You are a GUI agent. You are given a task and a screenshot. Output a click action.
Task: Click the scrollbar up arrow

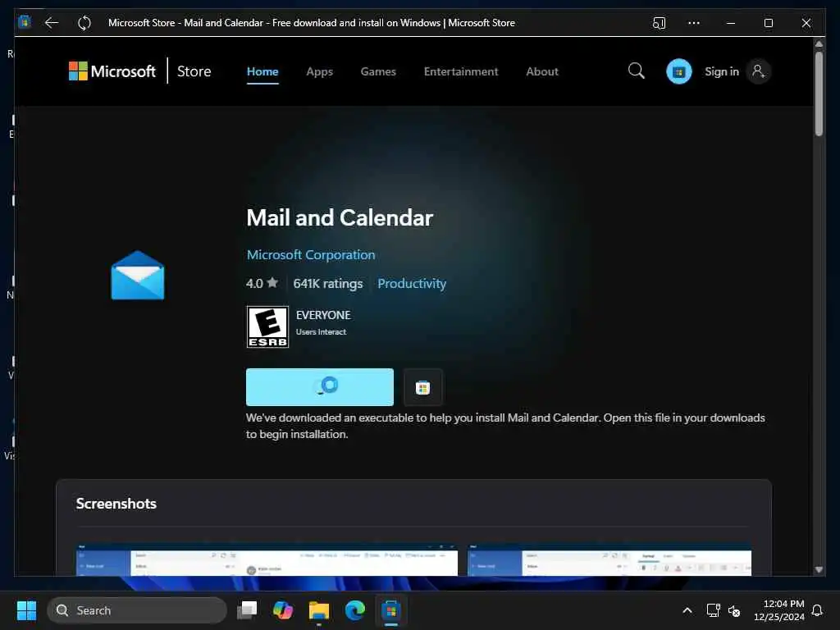coord(819,44)
